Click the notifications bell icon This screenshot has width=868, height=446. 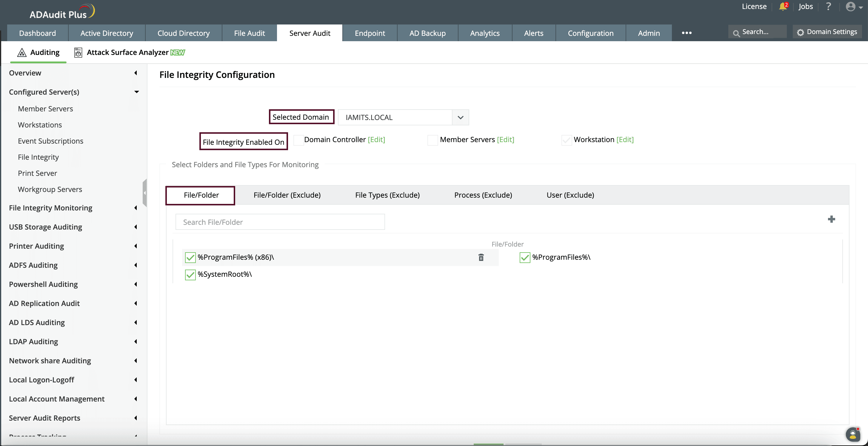pos(782,7)
